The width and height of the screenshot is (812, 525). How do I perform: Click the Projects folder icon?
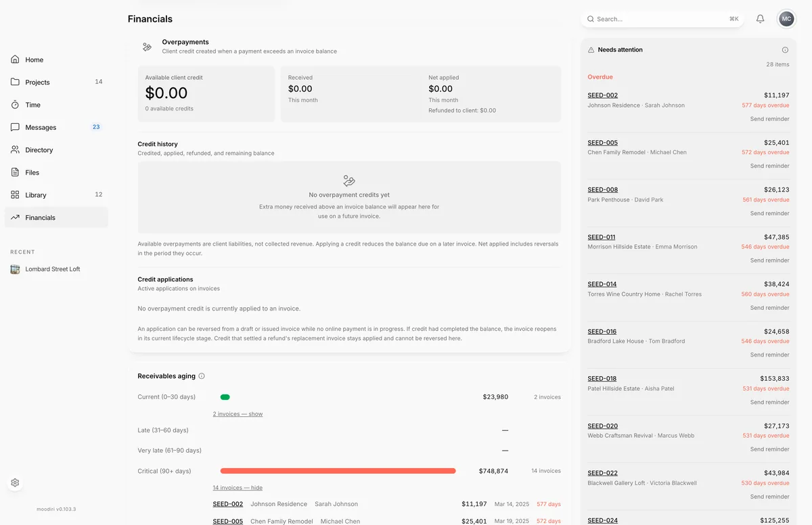pyautogui.click(x=15, y=82)
